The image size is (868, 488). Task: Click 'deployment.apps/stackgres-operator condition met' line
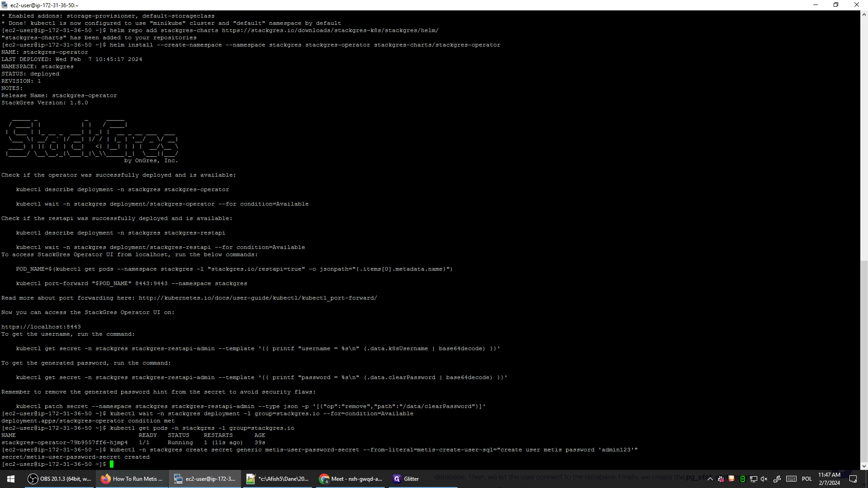tap(88, 421)
